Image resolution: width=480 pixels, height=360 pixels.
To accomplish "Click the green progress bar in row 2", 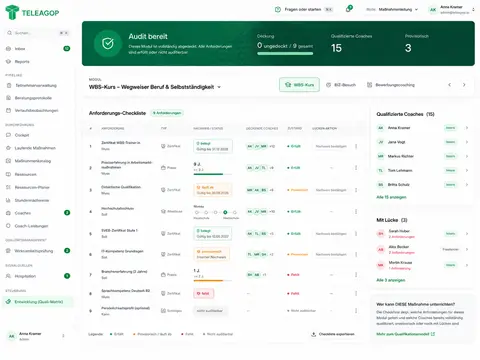I will [213, 174].
